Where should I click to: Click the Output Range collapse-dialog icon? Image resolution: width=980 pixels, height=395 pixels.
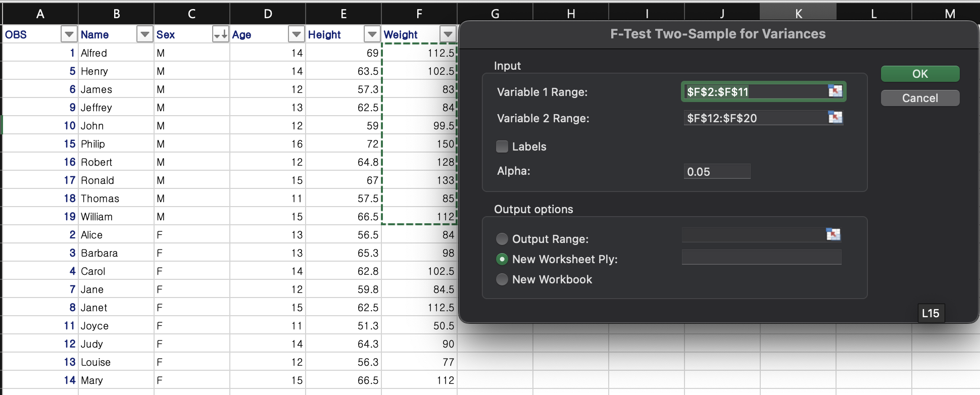833,234
